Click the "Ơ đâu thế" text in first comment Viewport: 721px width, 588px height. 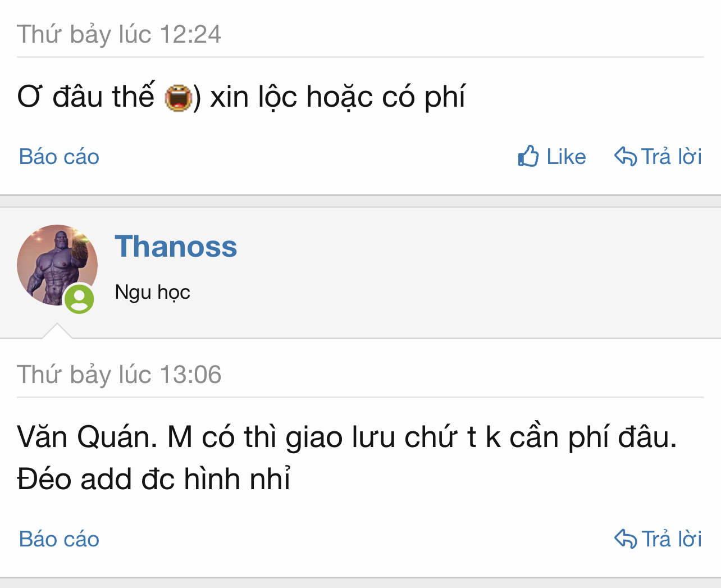85,97
